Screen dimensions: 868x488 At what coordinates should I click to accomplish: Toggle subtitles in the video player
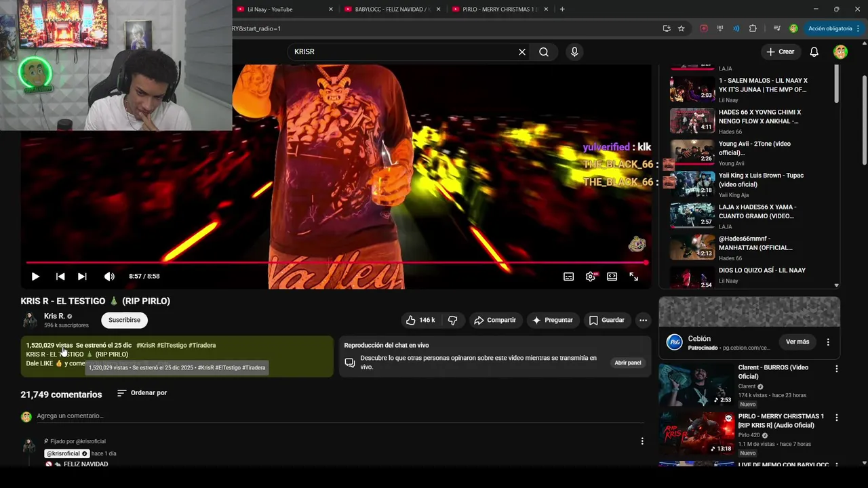click(568, 277)
